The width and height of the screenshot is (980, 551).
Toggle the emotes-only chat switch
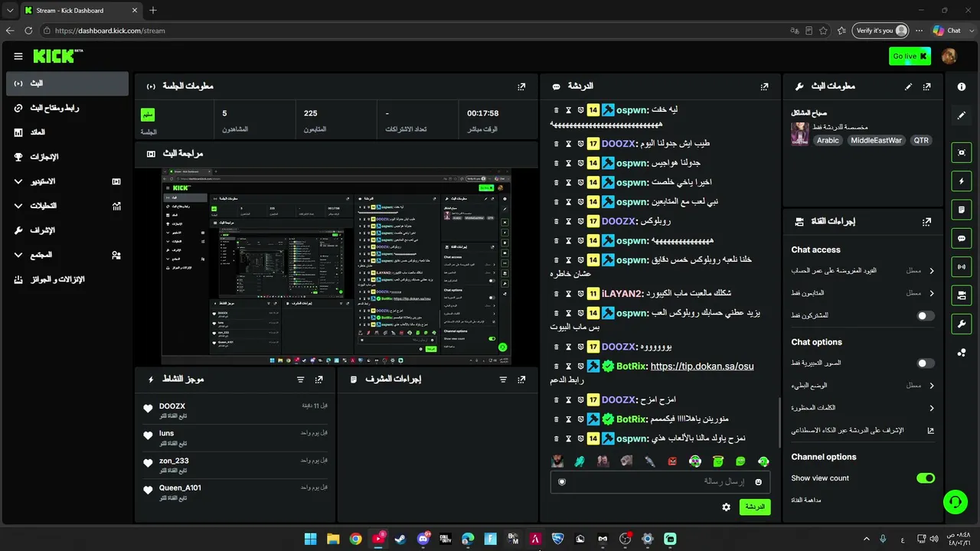(x=926, y=364)
